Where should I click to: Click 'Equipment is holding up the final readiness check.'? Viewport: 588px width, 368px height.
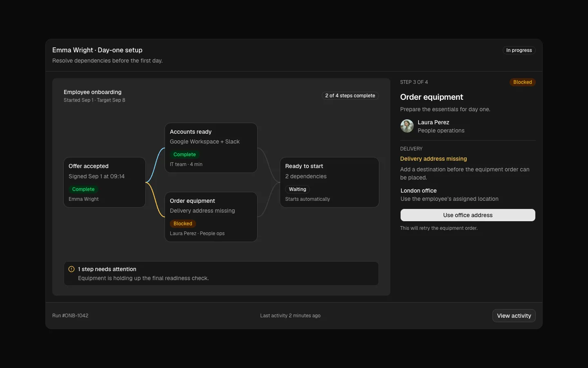143,278
